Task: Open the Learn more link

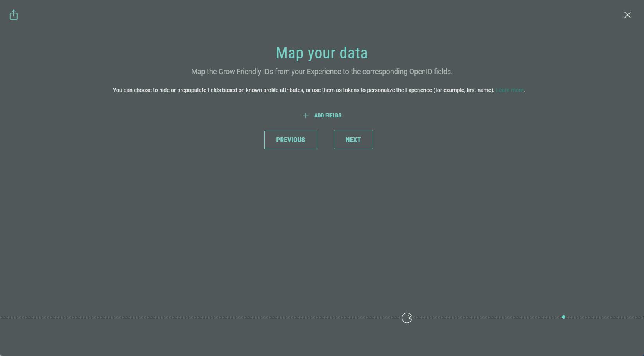Action: pos(509,90)
